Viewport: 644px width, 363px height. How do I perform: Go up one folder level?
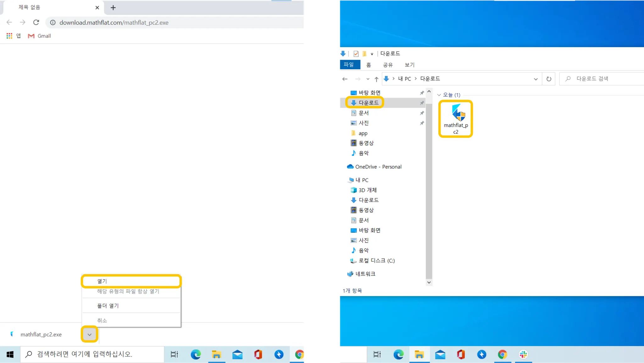click(376, 79)
